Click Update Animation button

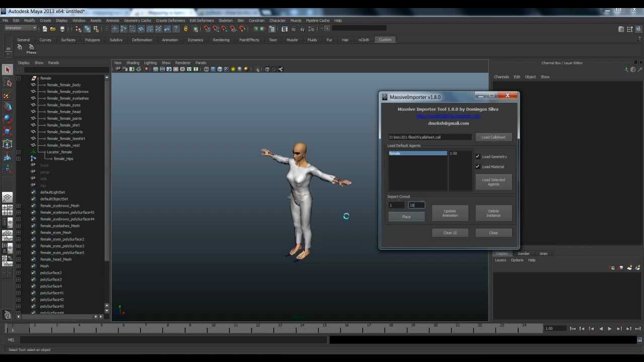tap(450, 213)
